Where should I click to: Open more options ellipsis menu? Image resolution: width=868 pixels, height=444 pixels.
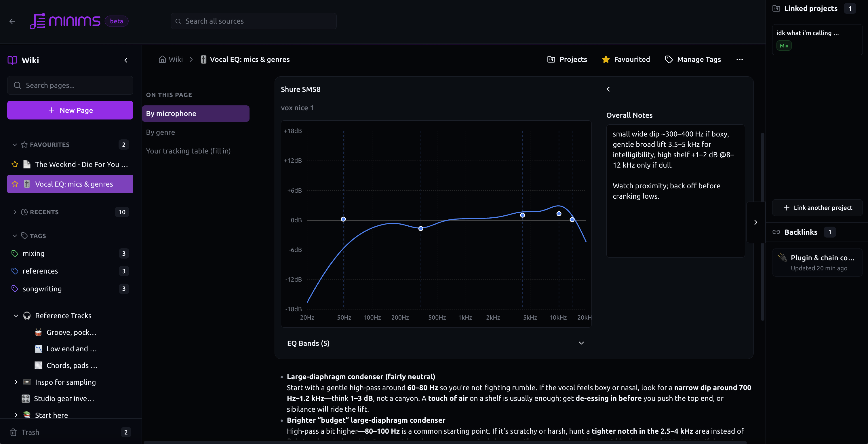[x=740, y=59]
